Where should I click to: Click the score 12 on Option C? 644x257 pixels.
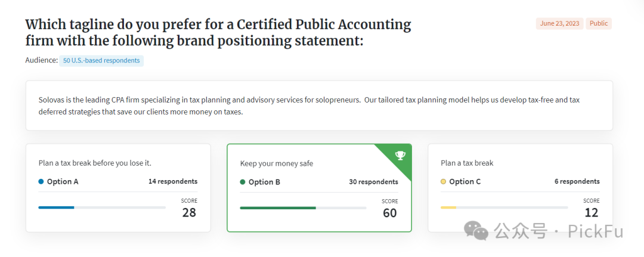click(x=591, y=212)
